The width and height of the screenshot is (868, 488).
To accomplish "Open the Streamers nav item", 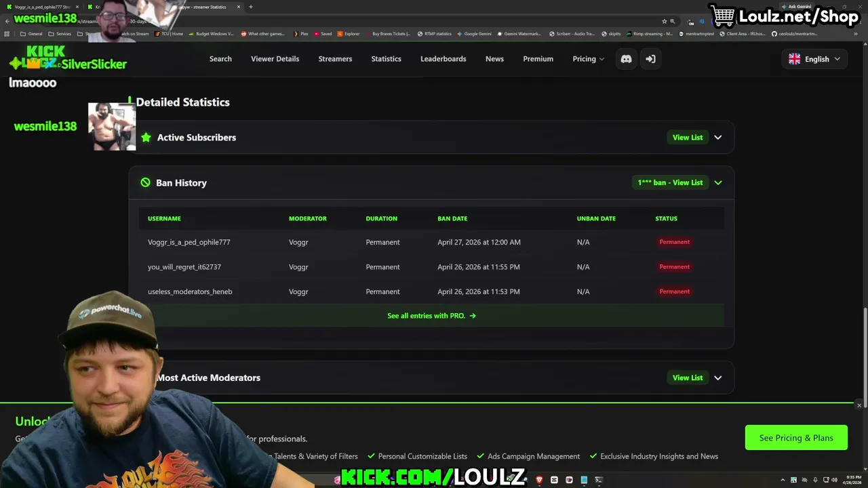I will coord(335,59).
